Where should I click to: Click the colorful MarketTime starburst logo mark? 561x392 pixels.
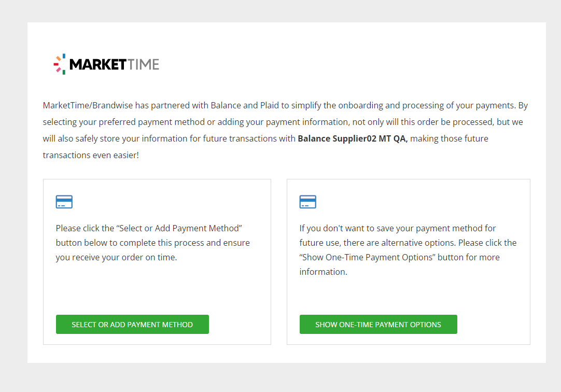pyautogui.click(x=60, y=64)
